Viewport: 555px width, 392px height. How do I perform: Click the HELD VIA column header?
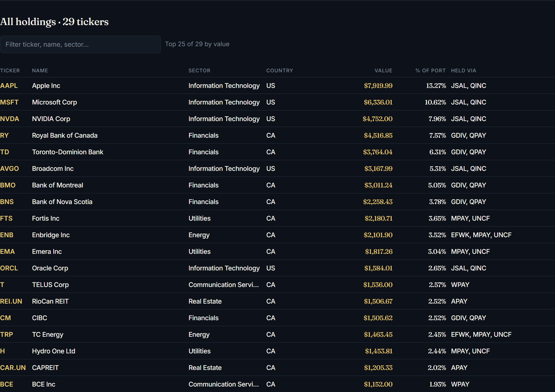pos(463,70)
